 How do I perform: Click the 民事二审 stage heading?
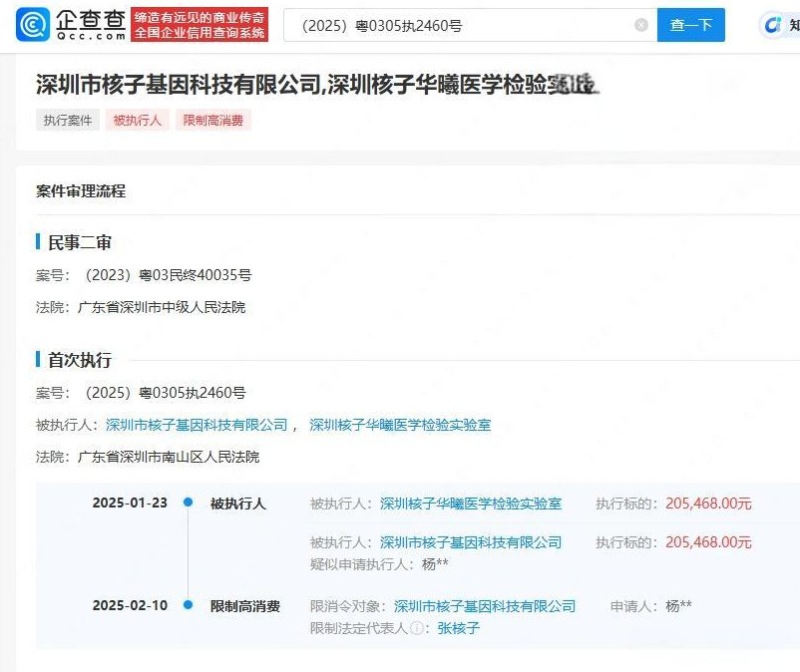click(80, 242)
